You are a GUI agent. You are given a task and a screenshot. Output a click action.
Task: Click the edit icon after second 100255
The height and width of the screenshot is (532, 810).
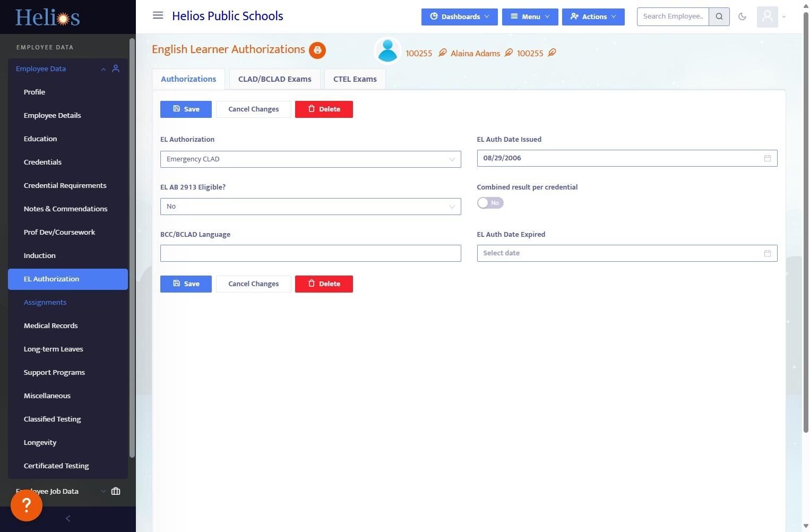[552, 53]
